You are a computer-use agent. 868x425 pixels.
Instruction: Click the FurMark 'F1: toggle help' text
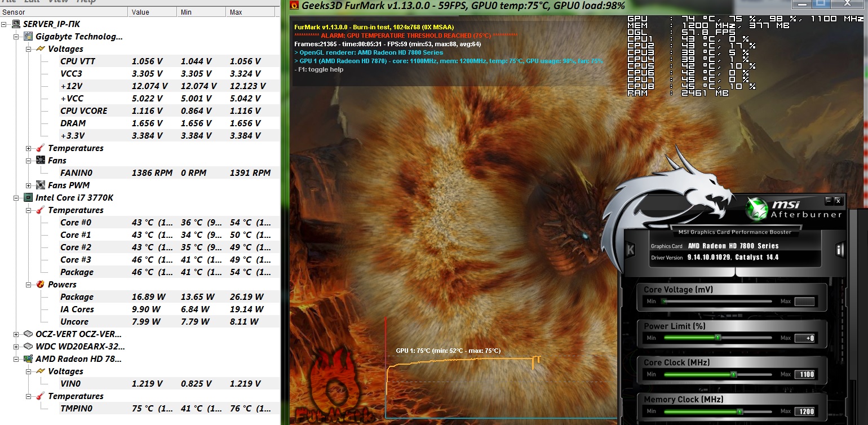tap(318, 69)
